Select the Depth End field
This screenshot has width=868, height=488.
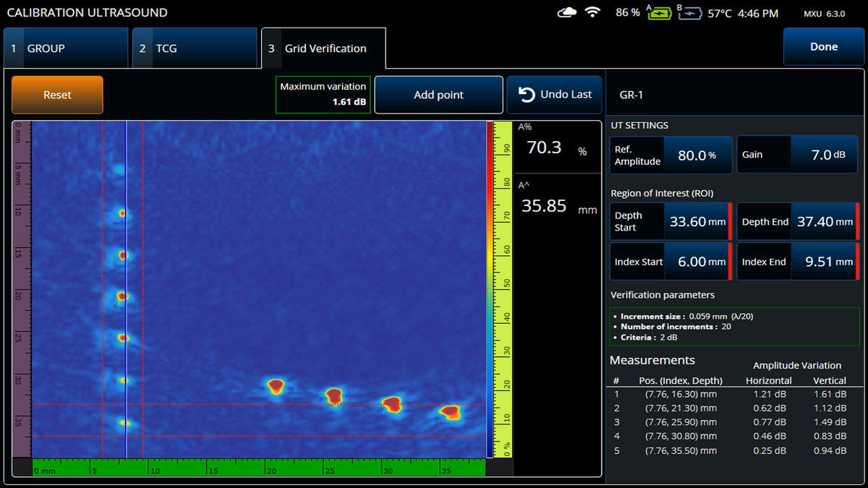[x=825, y=222]
